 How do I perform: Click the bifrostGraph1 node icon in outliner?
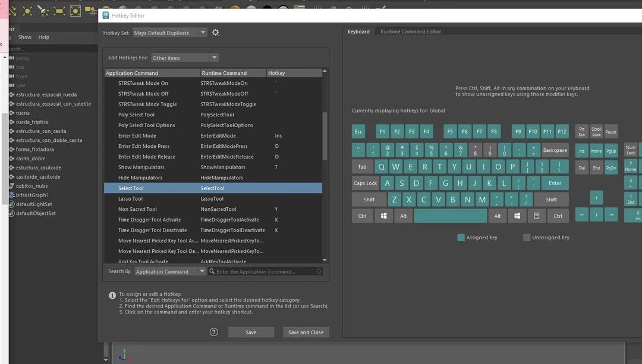pos(11,195)
